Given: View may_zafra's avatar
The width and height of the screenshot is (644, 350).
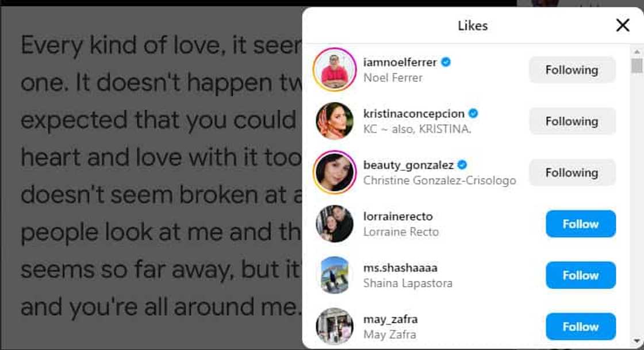Looking at the screenshot, I should (x=334, y=326).
